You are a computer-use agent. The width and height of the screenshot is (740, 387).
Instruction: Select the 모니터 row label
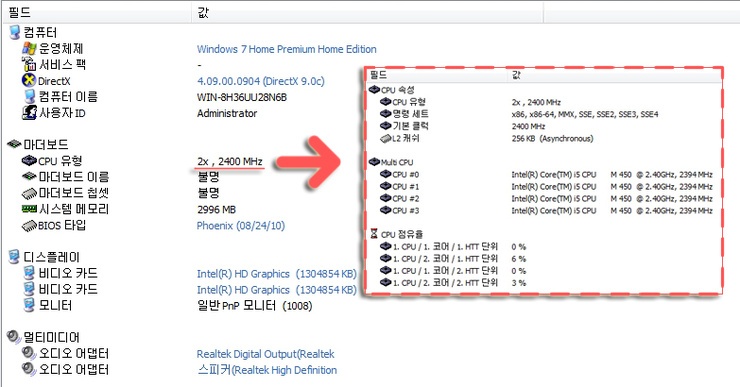tap(55, 305)
